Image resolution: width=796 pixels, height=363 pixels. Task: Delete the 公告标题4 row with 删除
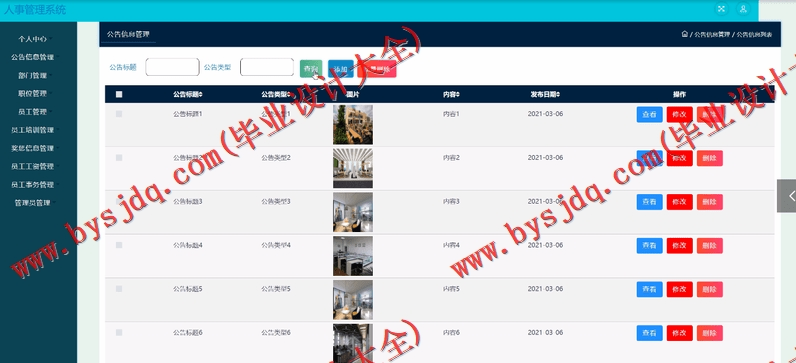click(710, 246)
